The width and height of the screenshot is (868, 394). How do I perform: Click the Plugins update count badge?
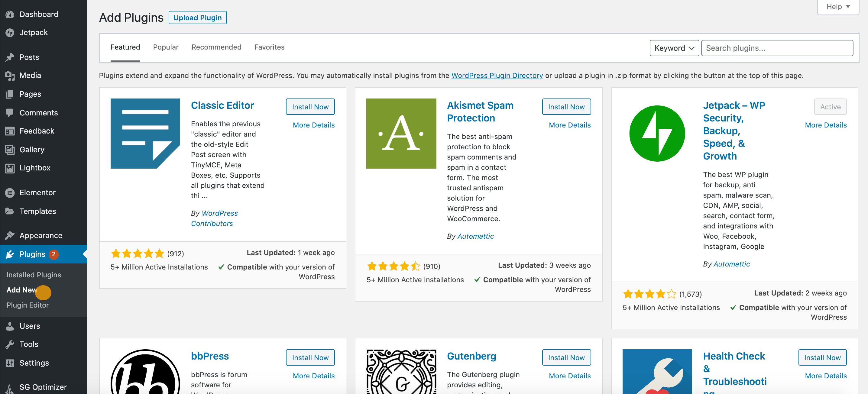[53, 254]
